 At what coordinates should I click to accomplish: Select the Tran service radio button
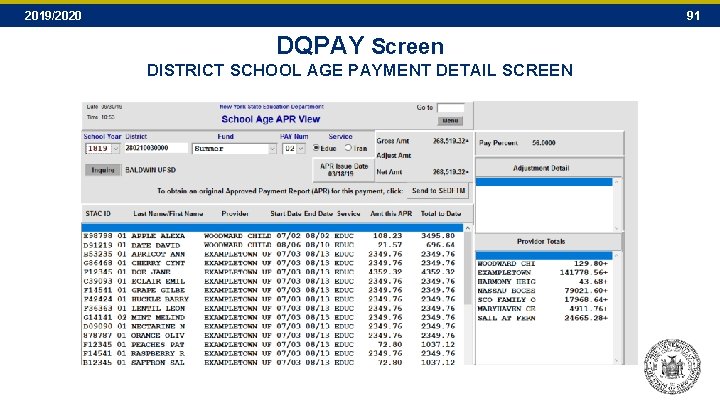coord(348,148)
